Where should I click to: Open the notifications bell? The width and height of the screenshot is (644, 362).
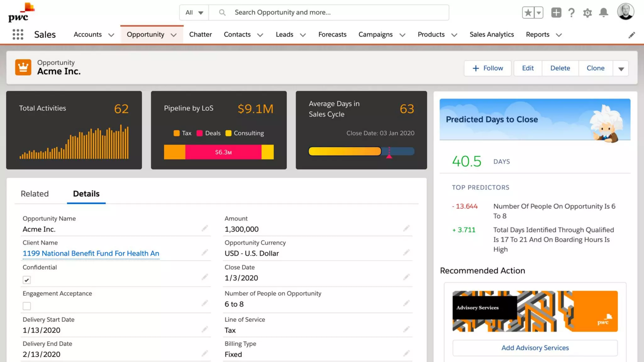point(603,13)
